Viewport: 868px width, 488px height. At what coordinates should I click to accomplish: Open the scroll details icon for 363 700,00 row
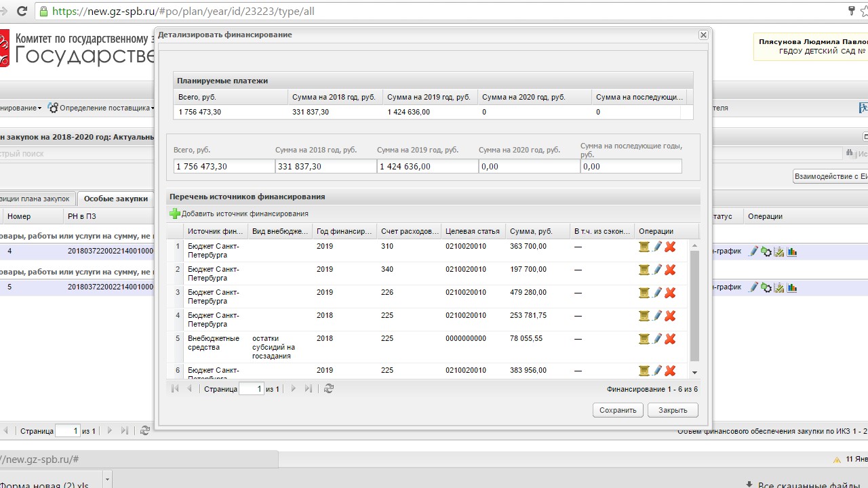tap(644, 247)
